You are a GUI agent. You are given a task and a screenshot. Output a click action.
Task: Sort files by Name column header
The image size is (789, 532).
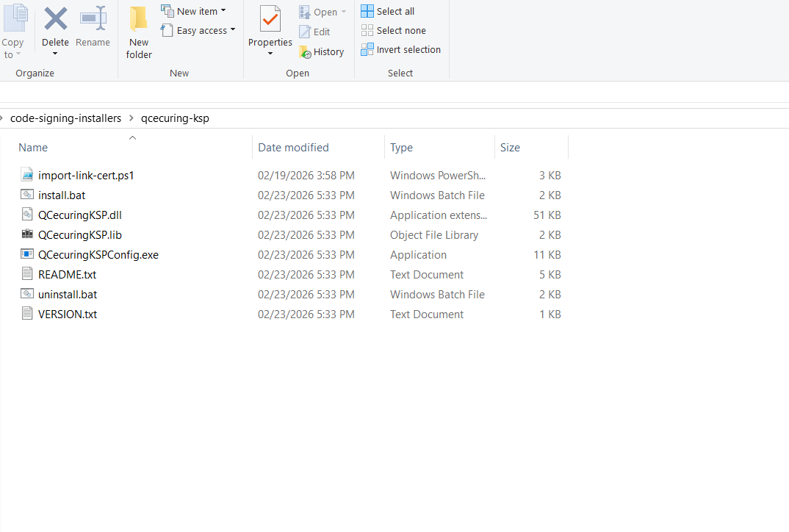click(x=33, y=148)
